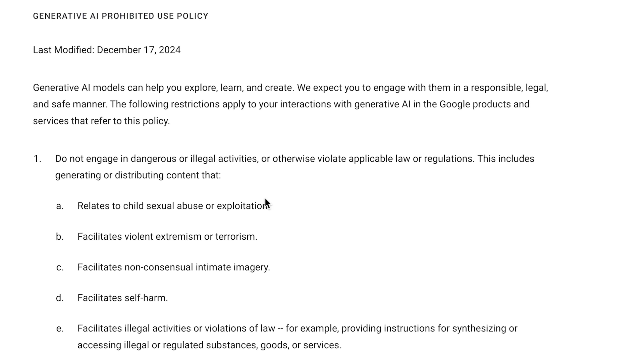This screenshot has height=362, width=644.
Task: Click the sub-item marker "d."
Action: point(60,298)
